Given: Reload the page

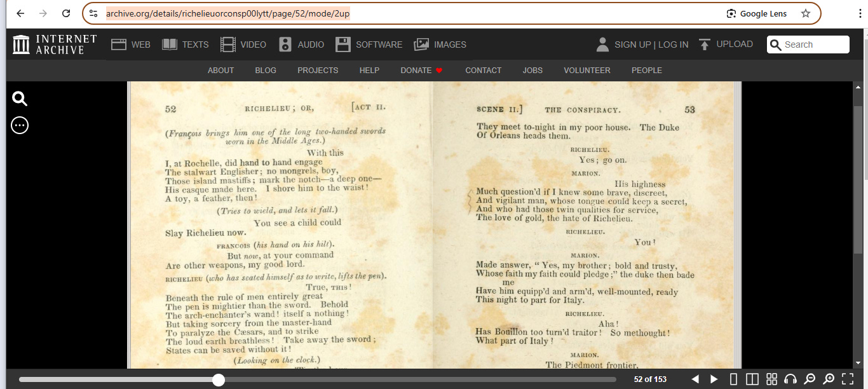Looking at the screenshot, I should pos(66,13).
